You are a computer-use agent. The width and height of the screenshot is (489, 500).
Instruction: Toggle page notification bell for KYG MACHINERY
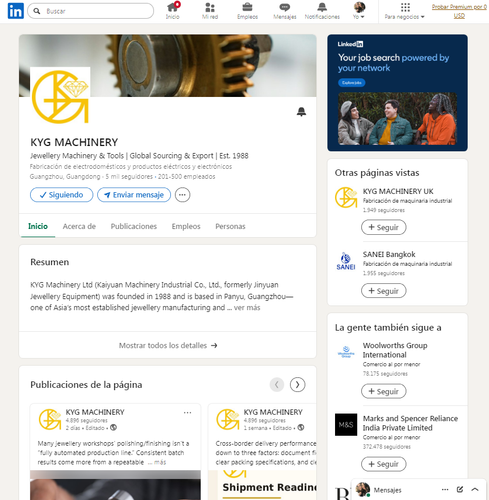[301, 112]
